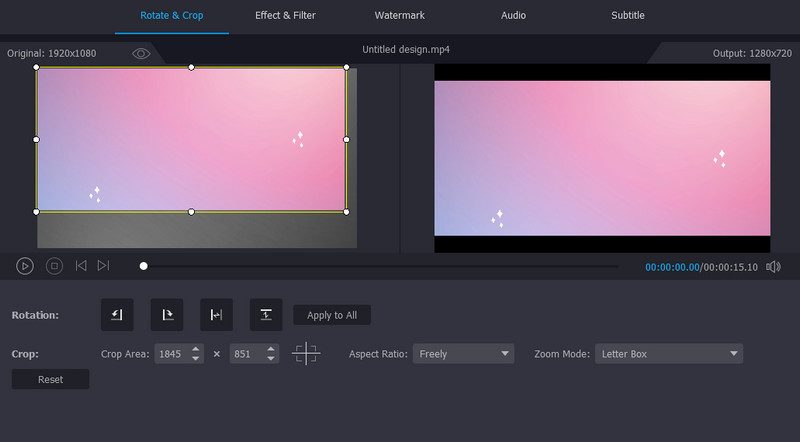The image size is (800, 442).
Task: Decrease crop height with down arrow
Action: coord(271,359)
